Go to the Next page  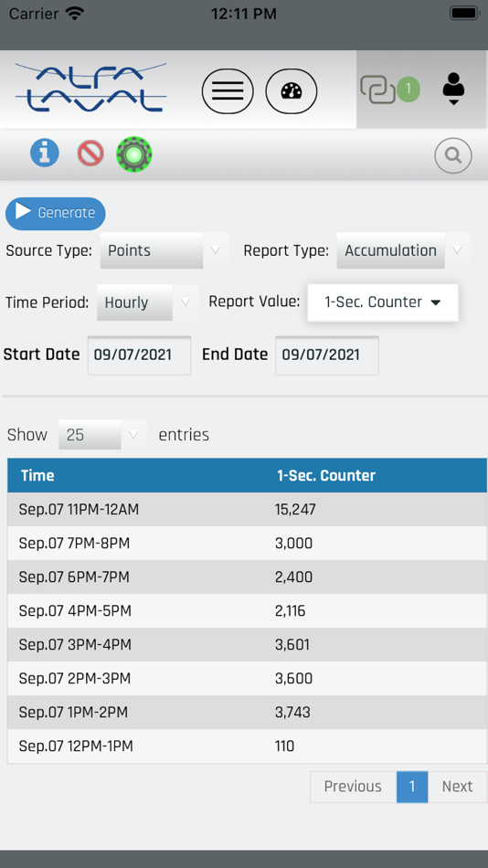[x=457, y=787]
